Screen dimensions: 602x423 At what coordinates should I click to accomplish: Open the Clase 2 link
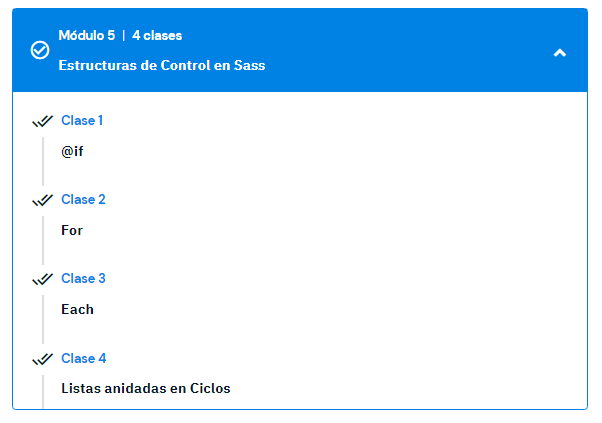pyautogui.click(x=83, y=200)
